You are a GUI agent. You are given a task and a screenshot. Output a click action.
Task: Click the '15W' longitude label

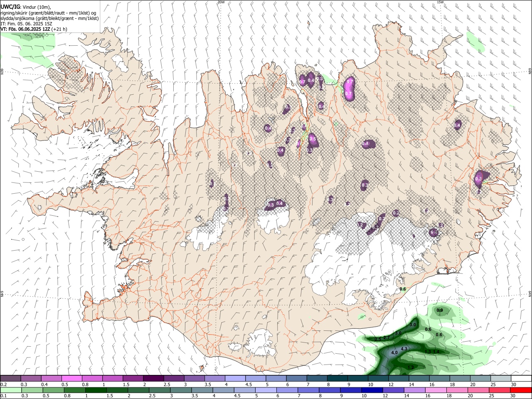tap(440, 2)
